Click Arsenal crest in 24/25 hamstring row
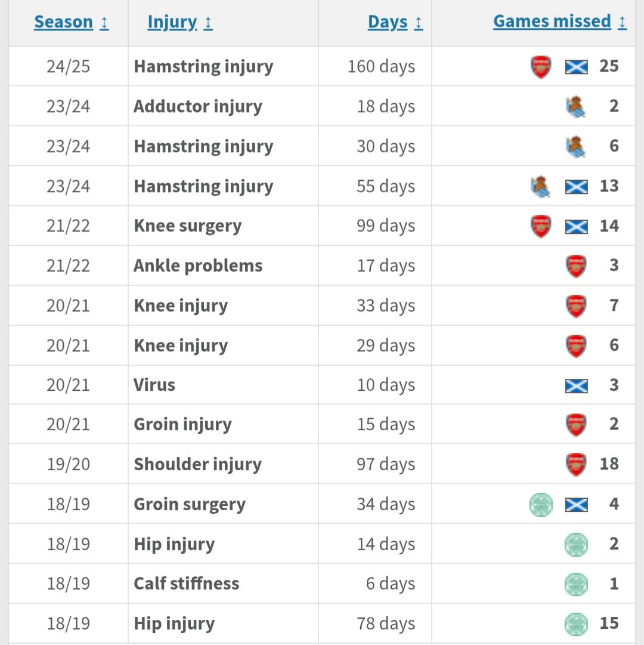The image size is (644, 645). pyautogui.click(x=541, y=66)
